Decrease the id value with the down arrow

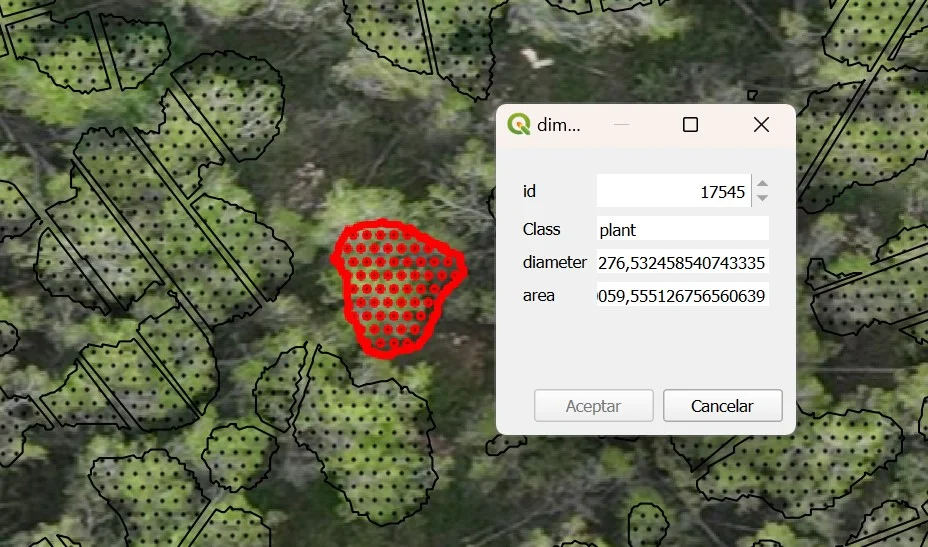(762, 198)
